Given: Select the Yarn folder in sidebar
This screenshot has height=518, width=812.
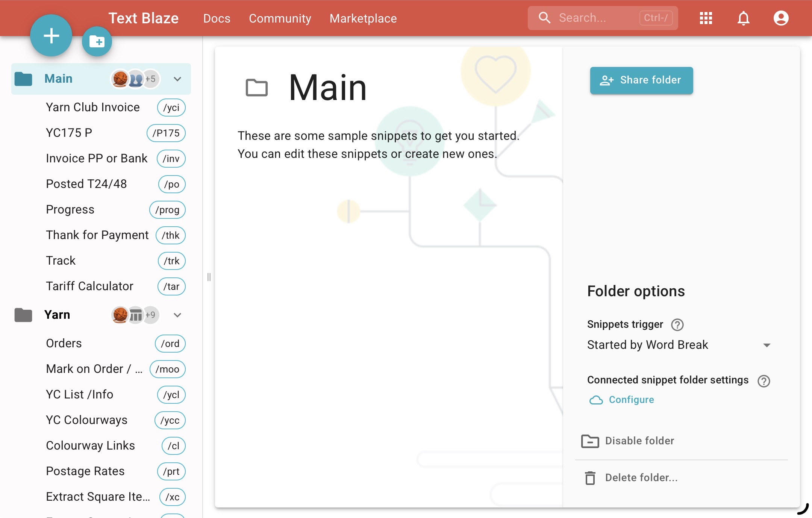Looking at the screenshot, I should (x=101, y=315).
